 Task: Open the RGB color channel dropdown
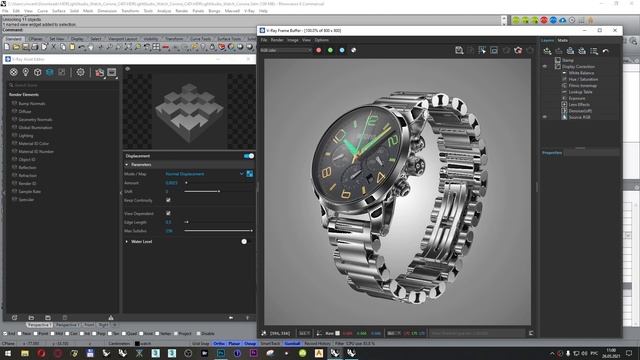click(x=286, y=50)
